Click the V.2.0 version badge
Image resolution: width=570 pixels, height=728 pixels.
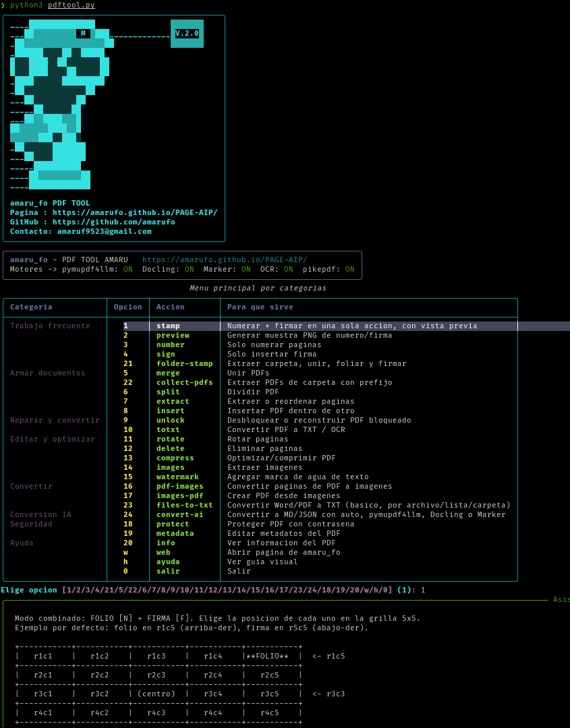pos(187,34)
